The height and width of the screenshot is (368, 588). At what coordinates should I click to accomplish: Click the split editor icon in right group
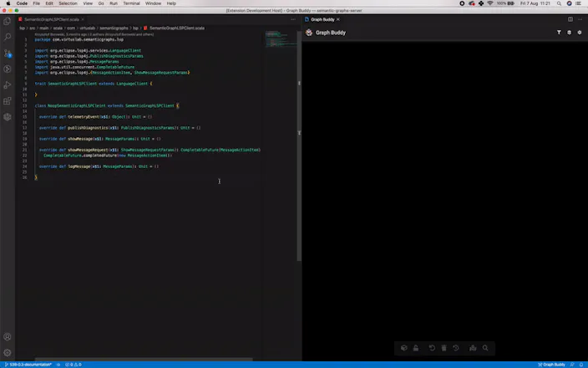click(x=570, y=19)
